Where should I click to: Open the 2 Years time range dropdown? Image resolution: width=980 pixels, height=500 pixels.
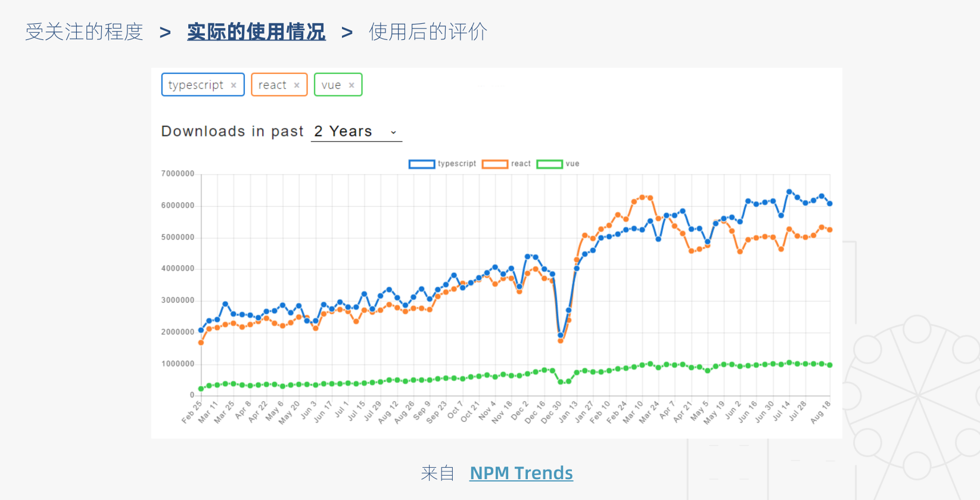point(356,132)
